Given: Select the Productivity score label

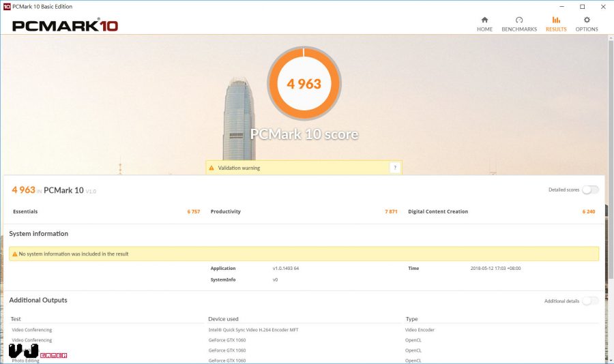Looking at the screenshot, I should (x=226, y=211).
